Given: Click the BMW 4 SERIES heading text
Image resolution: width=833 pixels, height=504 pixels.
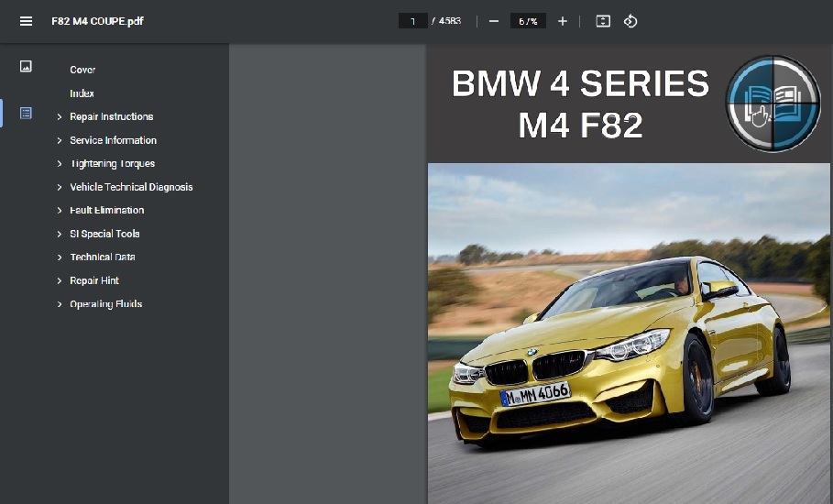Looking at the screenshot, I should pos(580,84).
